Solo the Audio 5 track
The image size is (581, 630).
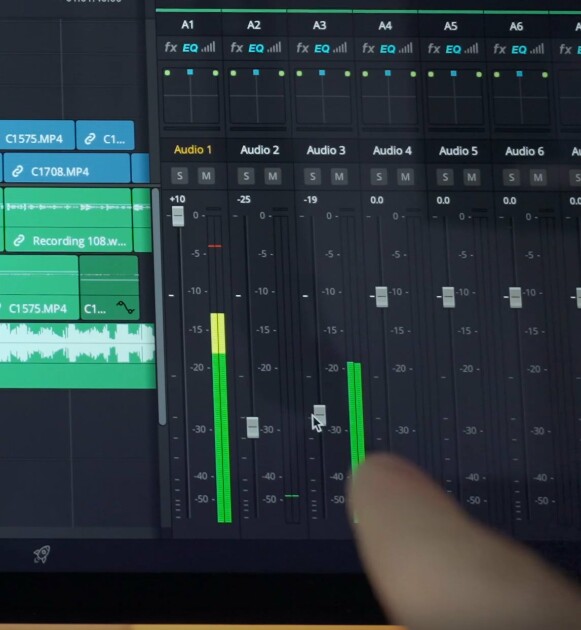pos(445,177)
